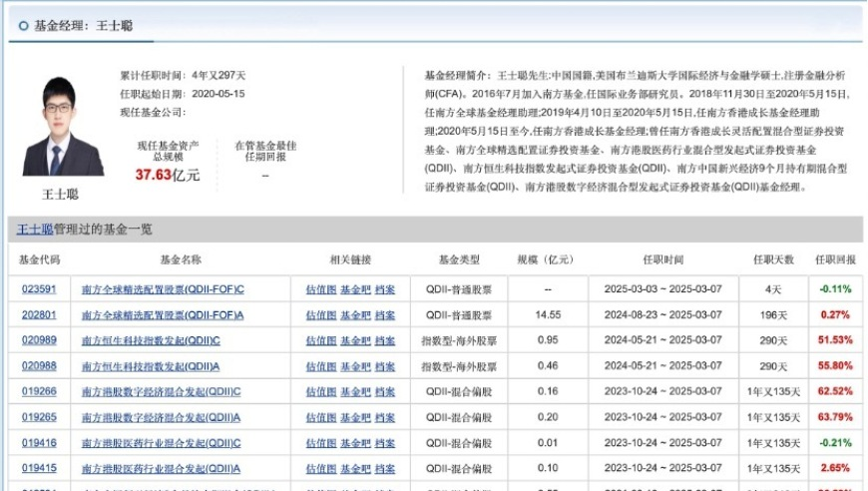
Task: Open 档案 for fund 019415
Action: pyautogui.click(x=385, y=469)
